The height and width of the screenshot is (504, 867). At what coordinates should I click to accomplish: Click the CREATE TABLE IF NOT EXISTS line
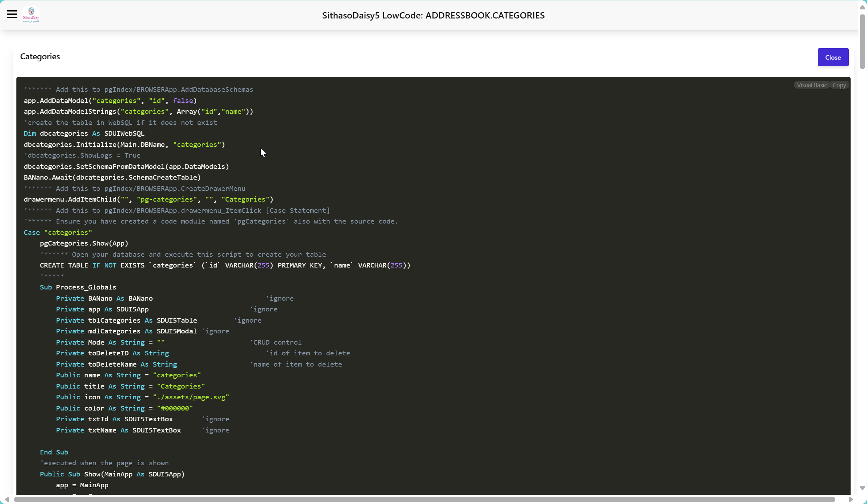[225, 265]
